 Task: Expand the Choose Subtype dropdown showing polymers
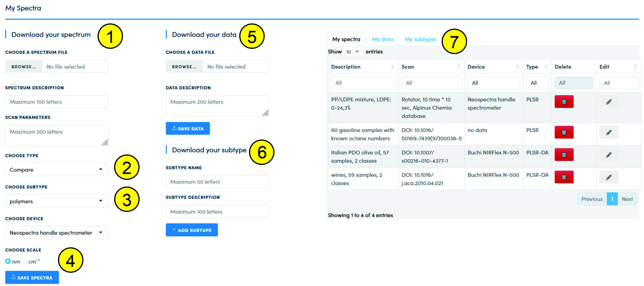click(x=57, y=201)
